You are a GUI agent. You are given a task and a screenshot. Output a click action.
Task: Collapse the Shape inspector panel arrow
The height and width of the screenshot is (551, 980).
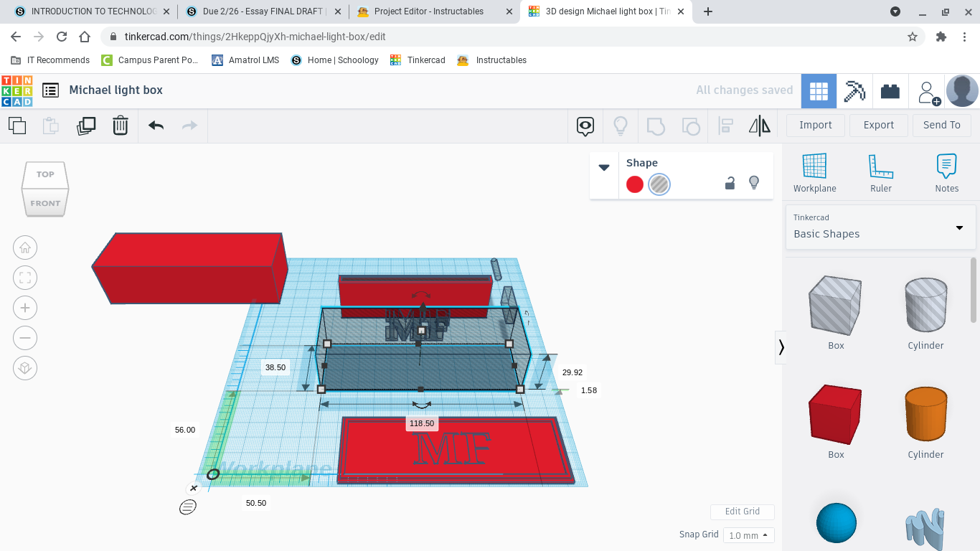click(x=604, y=167)
